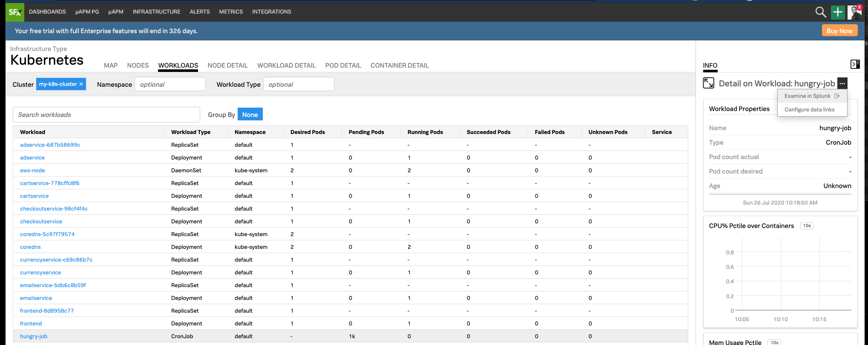Image resolution: width=868 pixels, height=345 pixels.
Task: Open the adservice-687b58699c workload link
Action: [x=50, y=145]
